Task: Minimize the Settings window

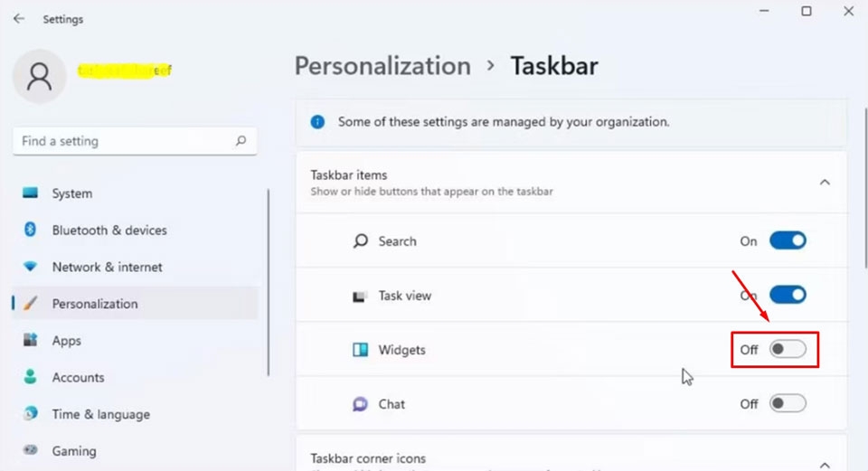Action: 765,11
